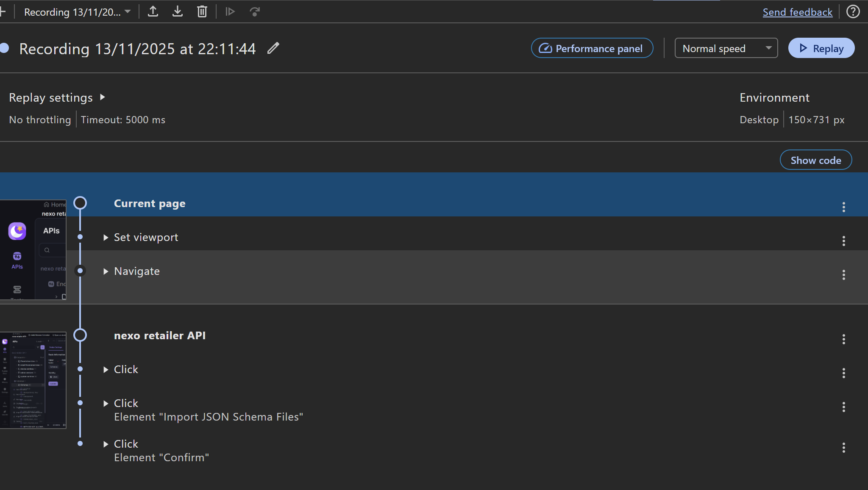Image resolution: width=868 pixels, height=490 pixels.
Task: Click the import recording download icon
Action: coord(178,12)
